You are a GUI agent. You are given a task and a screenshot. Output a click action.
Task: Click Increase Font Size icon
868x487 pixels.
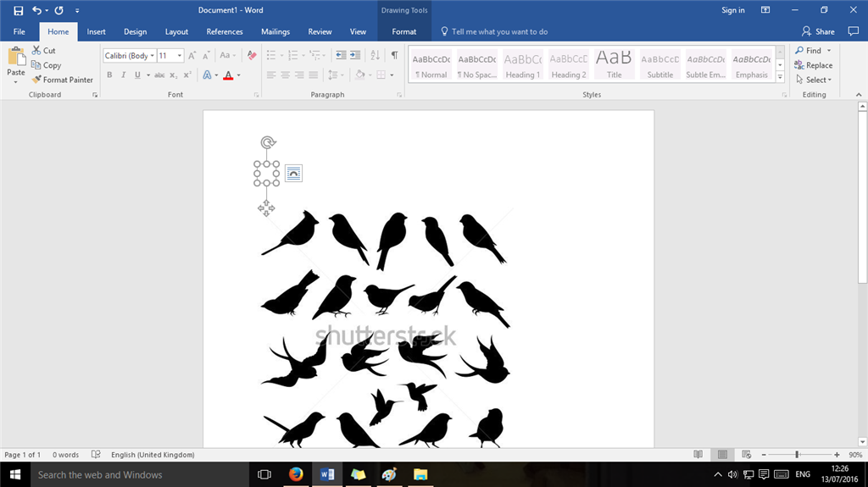click(192, 56)
